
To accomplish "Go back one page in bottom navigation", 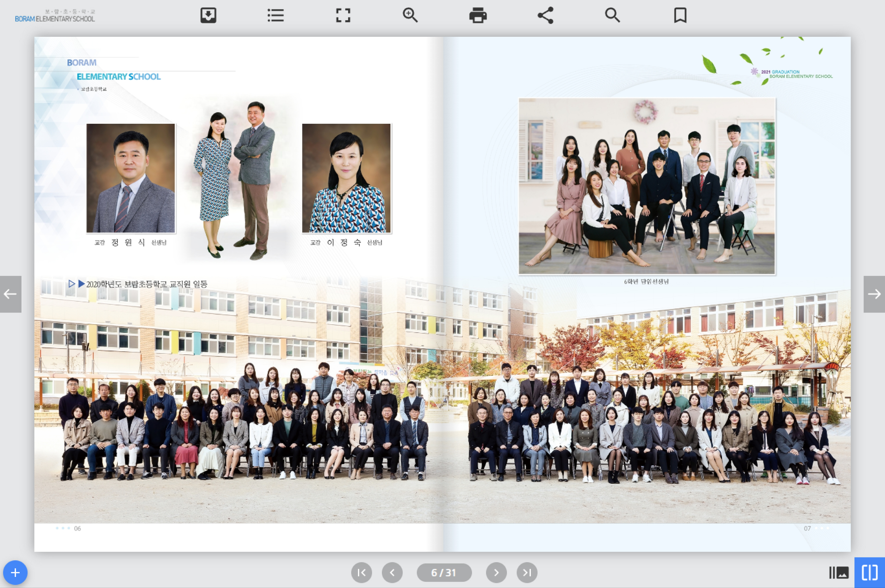I will click(392, 573).
